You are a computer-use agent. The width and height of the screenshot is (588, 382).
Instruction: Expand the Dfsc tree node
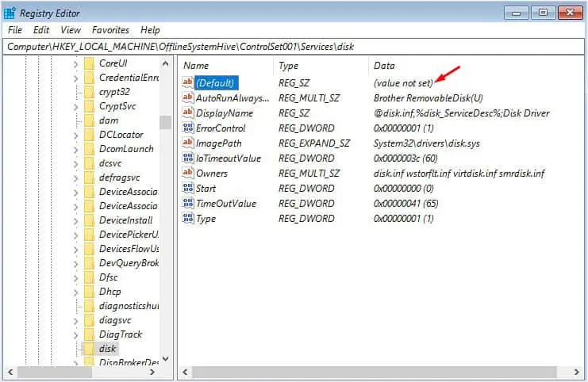tap(75, 278)
